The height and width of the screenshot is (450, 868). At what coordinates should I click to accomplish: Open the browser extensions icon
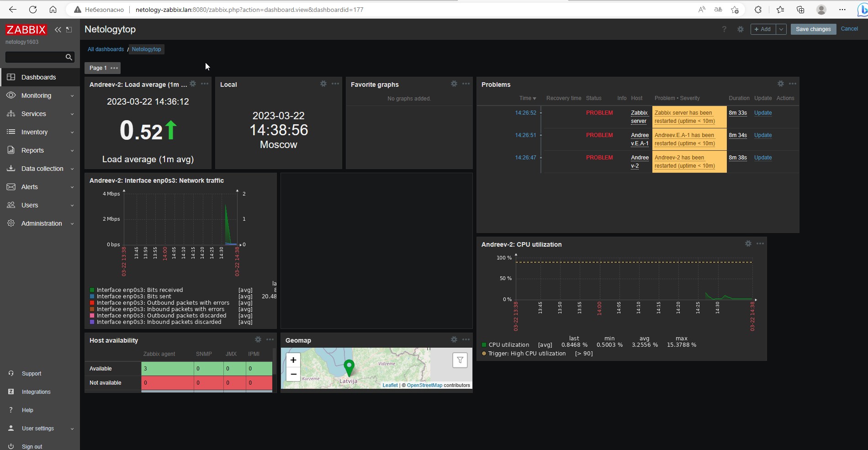[758, 10]
